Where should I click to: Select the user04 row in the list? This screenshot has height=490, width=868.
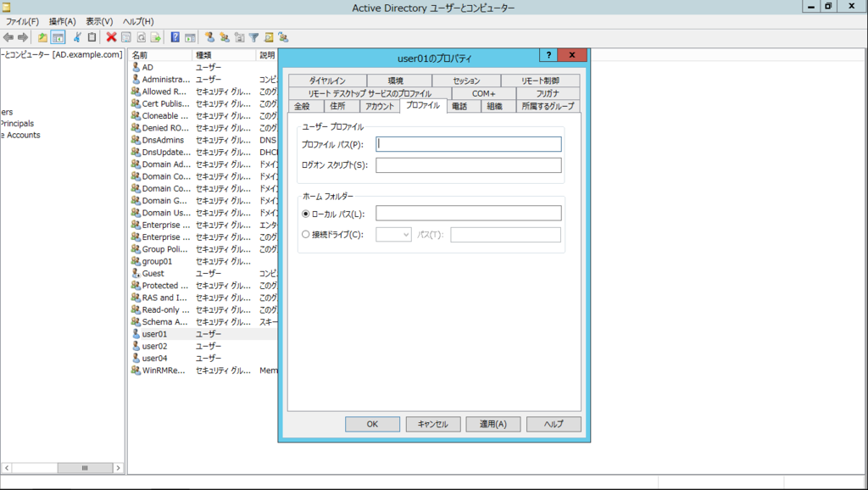[203, 359]
